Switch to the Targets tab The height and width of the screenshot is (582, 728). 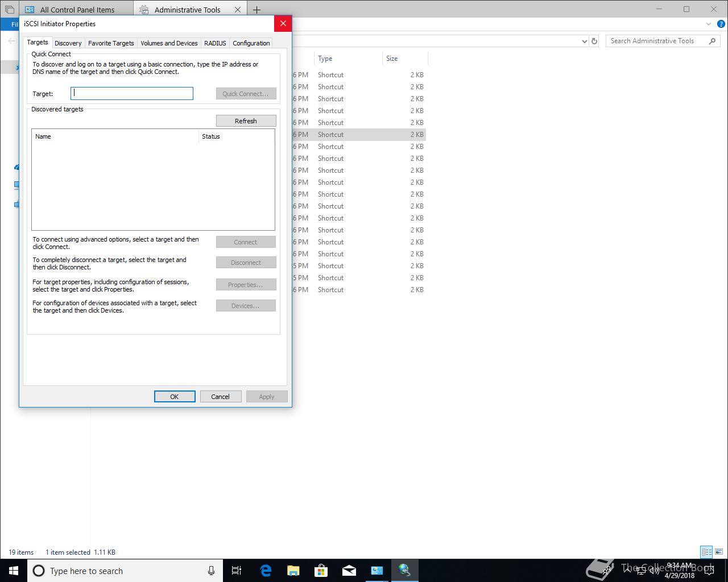(x=38, y=42)
